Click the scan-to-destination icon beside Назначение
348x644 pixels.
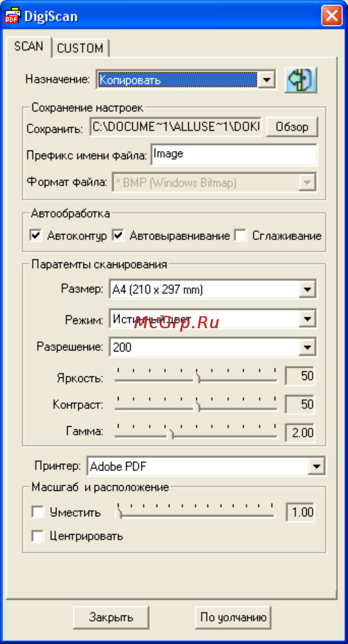click(301, 80)
